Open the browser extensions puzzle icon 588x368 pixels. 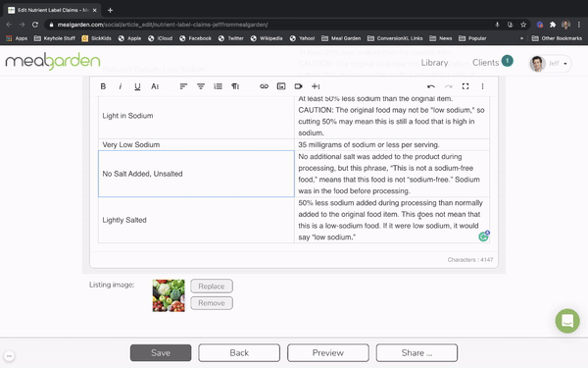tap(553, 25)
